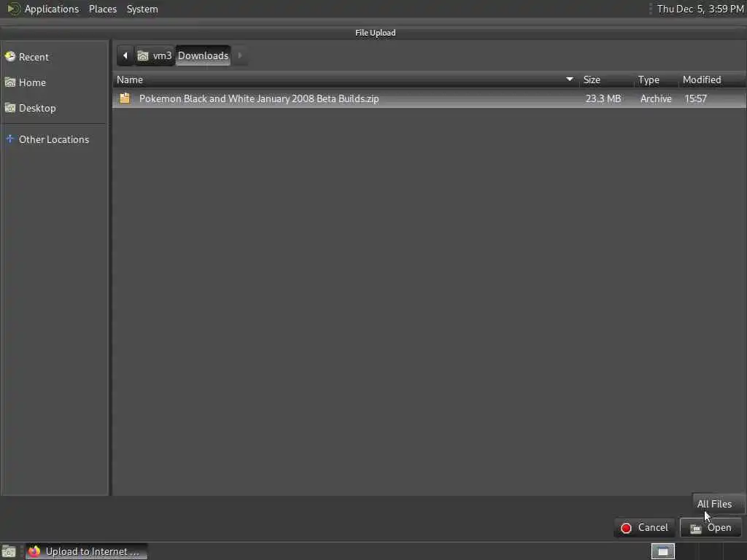The image size is (747, 560).
Task: Open the Places menu
Action: [x=103, y=9]
